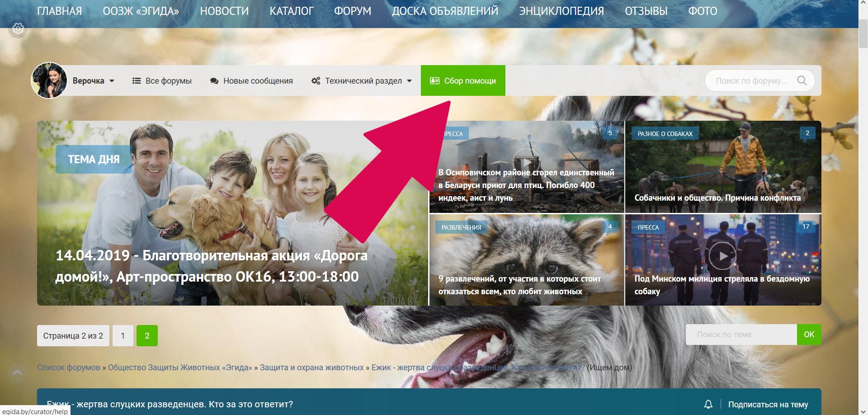Open Список форумов breadcrumb link

click(69, 368)
